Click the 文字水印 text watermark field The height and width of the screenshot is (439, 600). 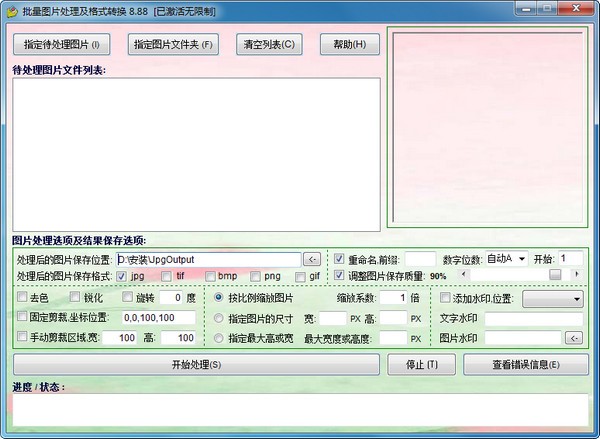tap(534, 318)
